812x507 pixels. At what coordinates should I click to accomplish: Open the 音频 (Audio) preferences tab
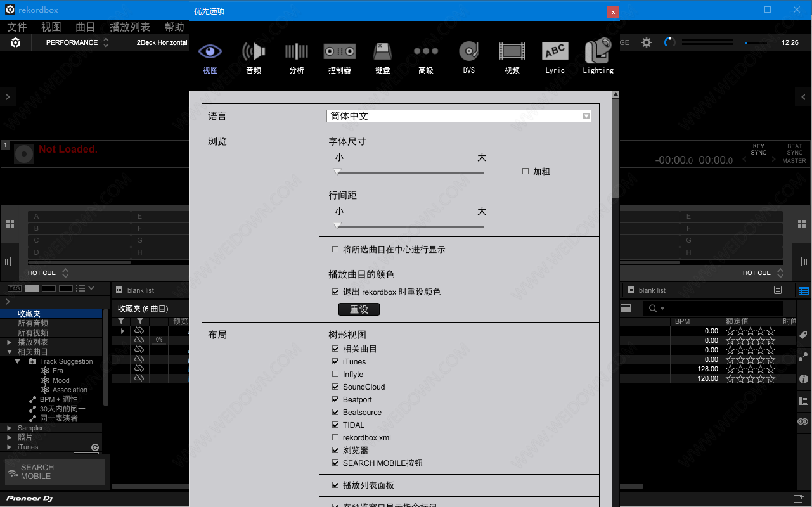(x=254, y=57)
